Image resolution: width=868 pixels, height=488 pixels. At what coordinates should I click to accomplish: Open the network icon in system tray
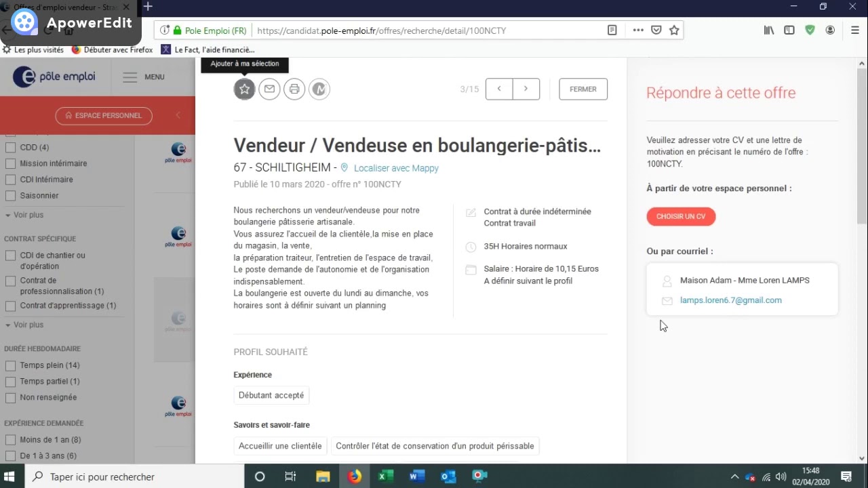pos(766,476)
